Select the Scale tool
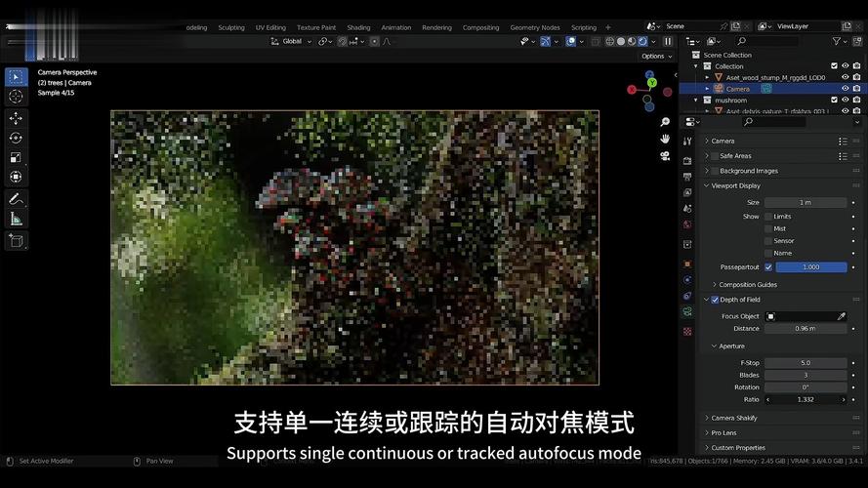Viewport: 868px width, 488px height. 16,158
